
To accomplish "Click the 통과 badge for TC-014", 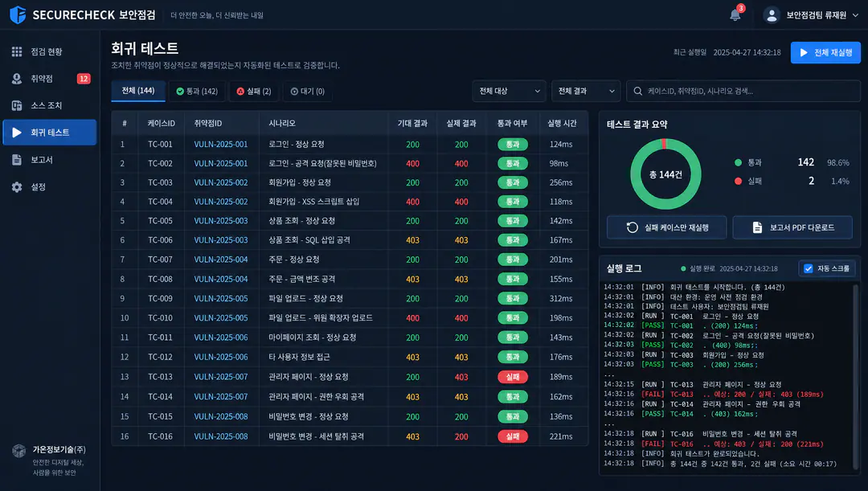I will pyautogui.click(x=513, y=397).
